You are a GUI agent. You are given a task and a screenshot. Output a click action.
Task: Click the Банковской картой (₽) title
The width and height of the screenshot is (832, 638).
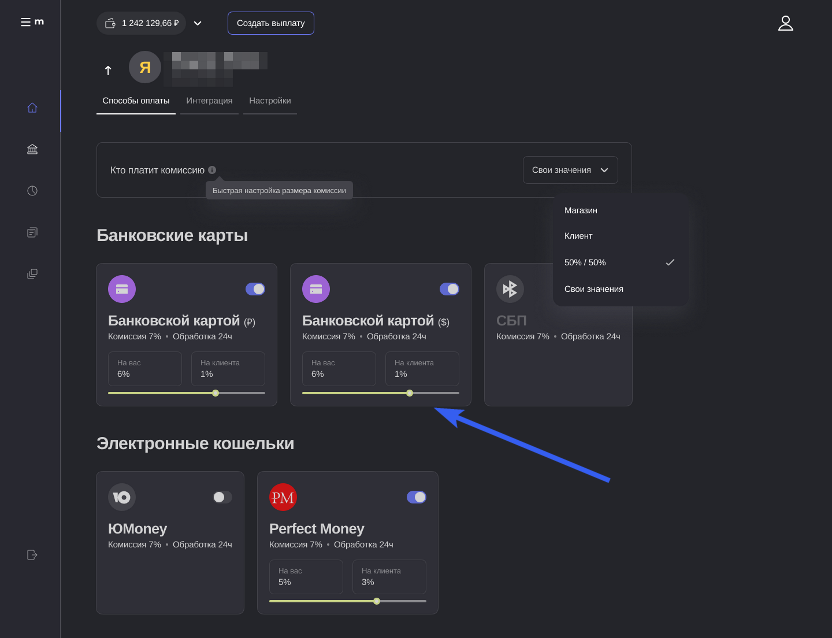(181, 321)
